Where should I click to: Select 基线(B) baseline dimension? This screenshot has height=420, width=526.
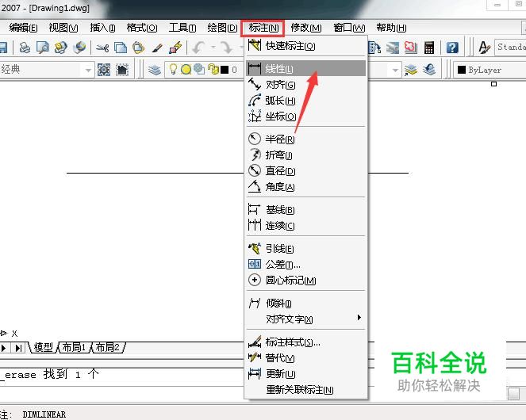306,209
